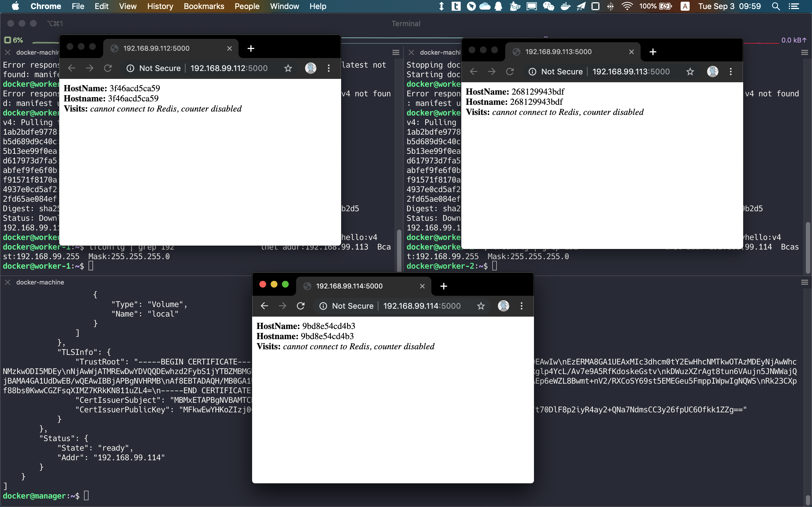Image resolution: width=812 pixels, height=507 pixels.
Task: Select the 192.168.99.114:5000 browser tab
Action: pos(349,286)
